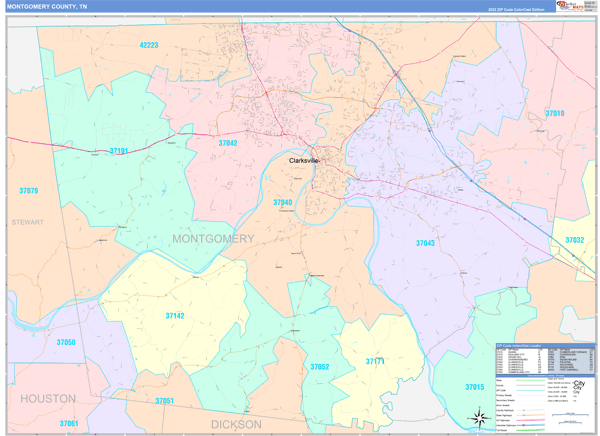Select the HOUSTON county label

pyautogui.click(x=48, y=398)
